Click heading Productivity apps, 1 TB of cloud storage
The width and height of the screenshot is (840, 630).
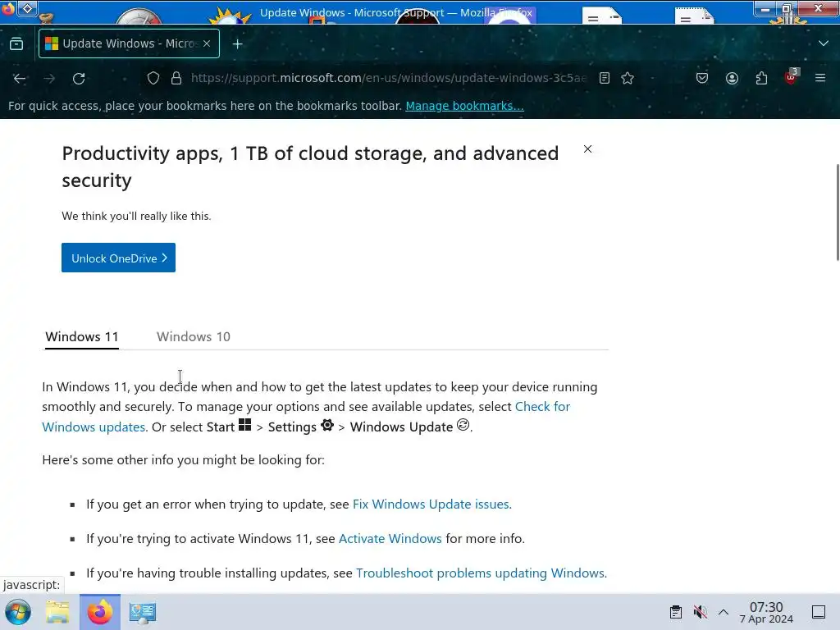(x=310, y=167)
